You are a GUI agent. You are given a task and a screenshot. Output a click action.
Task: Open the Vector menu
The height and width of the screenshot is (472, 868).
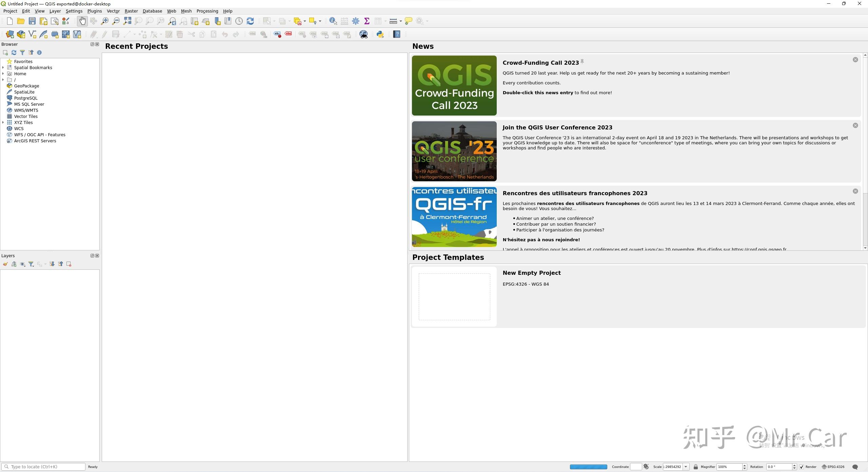[113, 11]
